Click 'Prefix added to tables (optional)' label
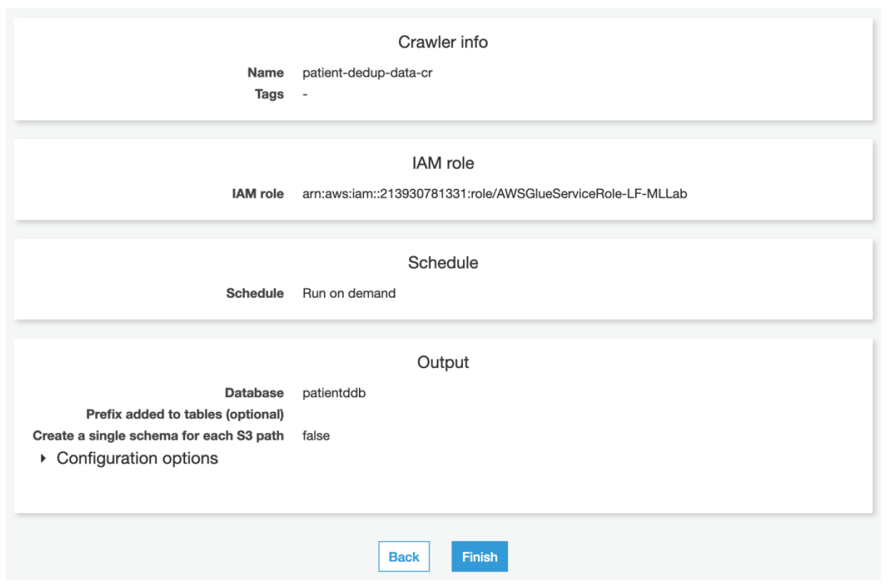Viewport: 889px width, 588px height. click(x=185, y=414)
